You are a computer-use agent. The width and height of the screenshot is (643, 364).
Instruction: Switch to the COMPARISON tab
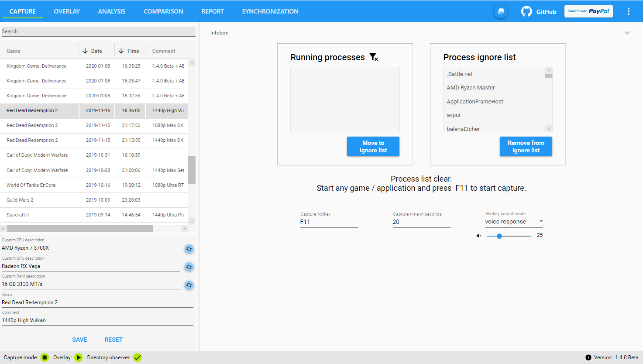[164, 11]
